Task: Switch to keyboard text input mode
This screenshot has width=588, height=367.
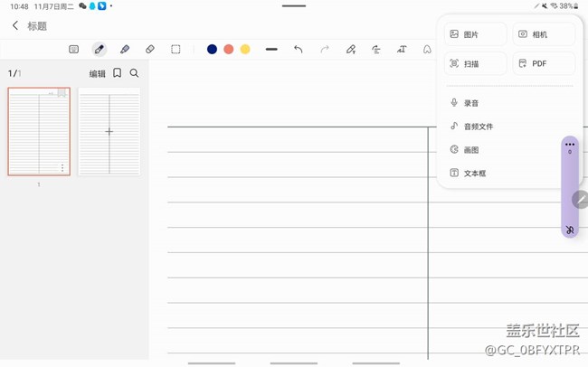Action: (74, 49)
